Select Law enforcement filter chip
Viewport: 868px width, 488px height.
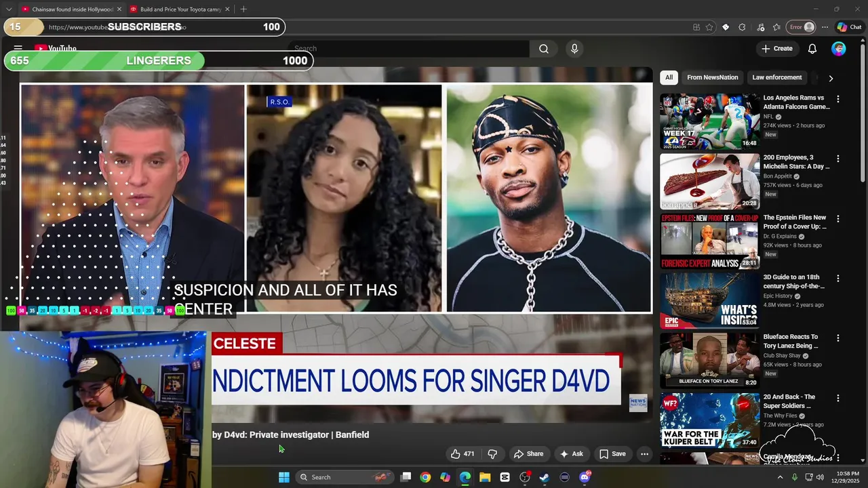[777, 77]
